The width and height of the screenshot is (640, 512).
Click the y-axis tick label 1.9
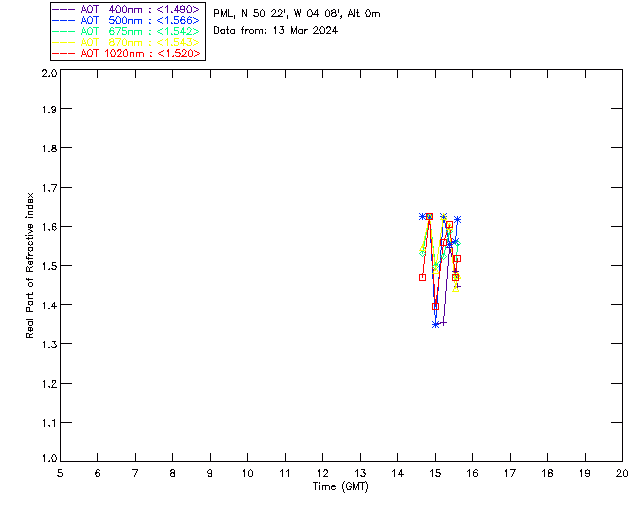click(x=49, y=109)
